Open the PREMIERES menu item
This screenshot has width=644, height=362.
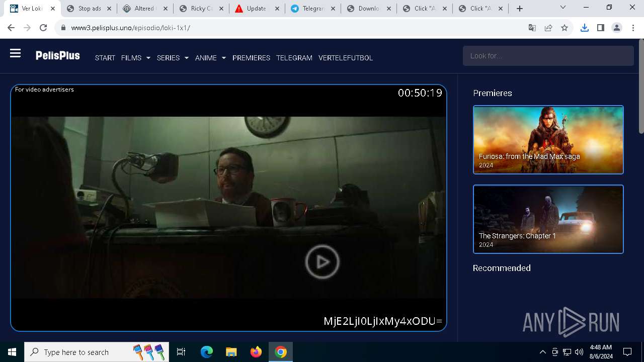tap(251, 58)
